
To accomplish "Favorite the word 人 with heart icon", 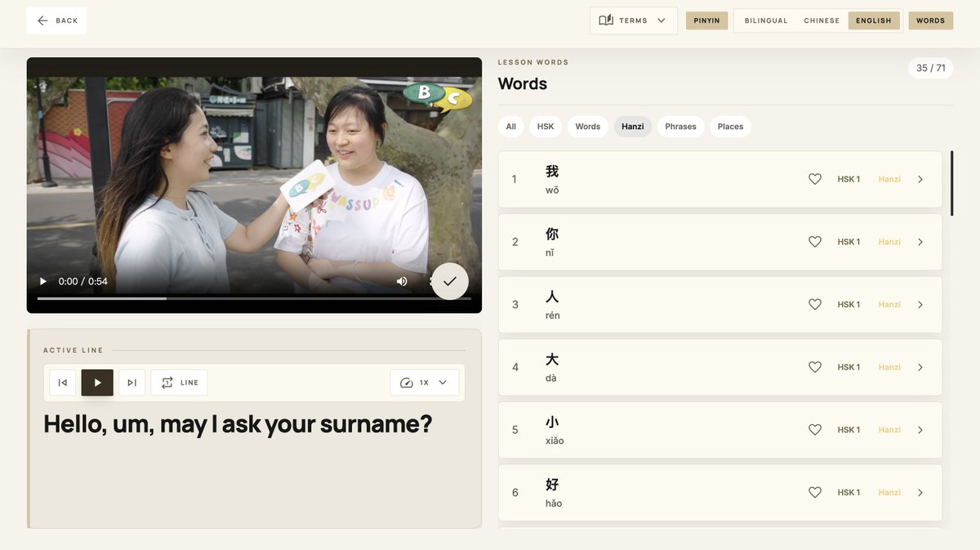I will tap(815, 304).
